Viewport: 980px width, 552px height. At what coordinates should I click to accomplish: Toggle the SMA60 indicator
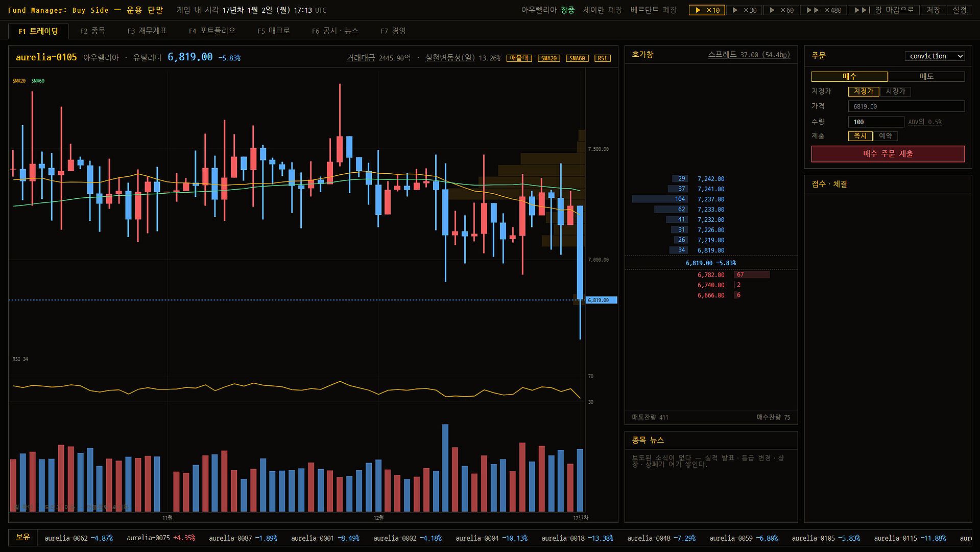coord(577,58)
